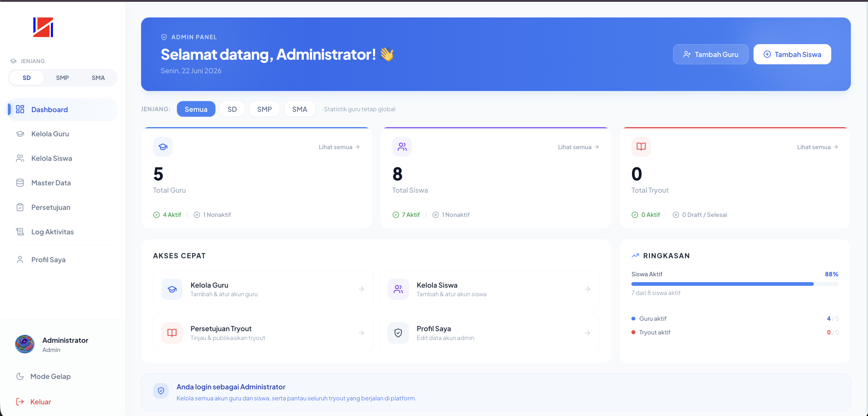Click '0 Draft / Selesai' text
This screenshot has height=416, width=868.
point(704,215)
